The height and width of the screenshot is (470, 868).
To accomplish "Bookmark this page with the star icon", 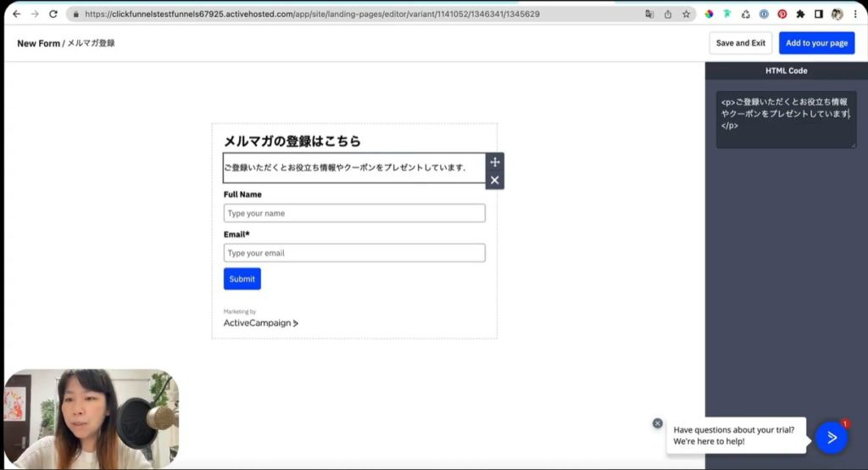I will (x=686, y=14).
